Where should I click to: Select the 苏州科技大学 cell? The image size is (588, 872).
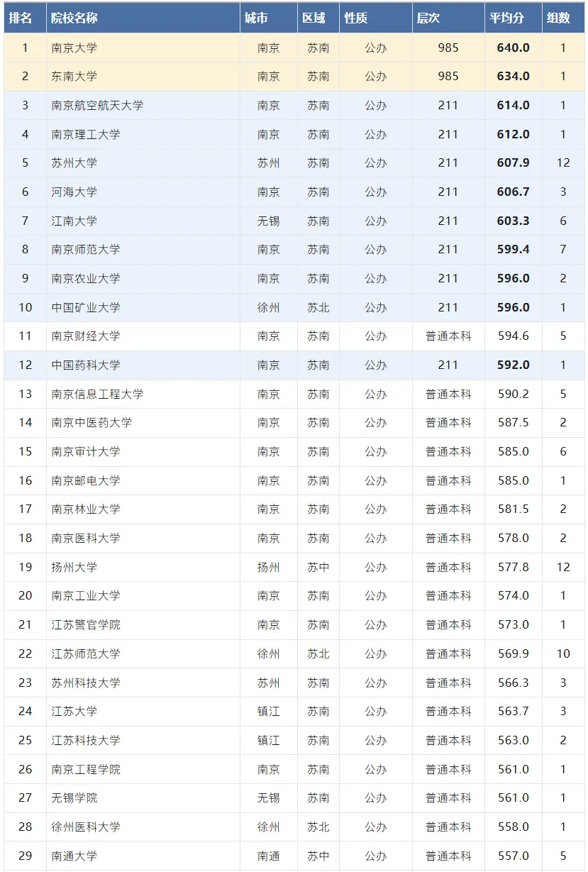click(143, 683)
